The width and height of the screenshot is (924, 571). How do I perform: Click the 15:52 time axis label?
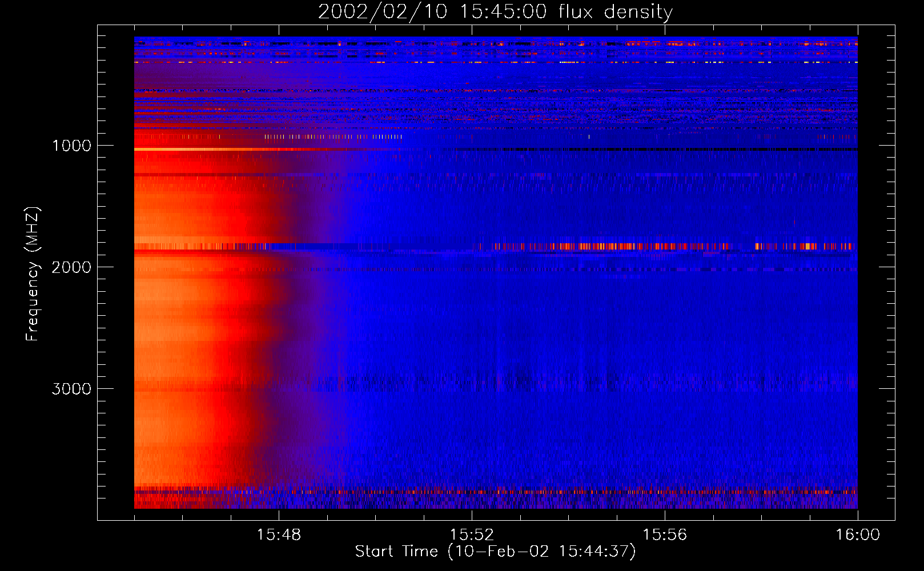click(x=472, y=534)
